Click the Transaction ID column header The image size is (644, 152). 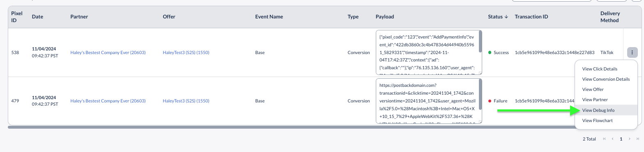click(531, 17)
